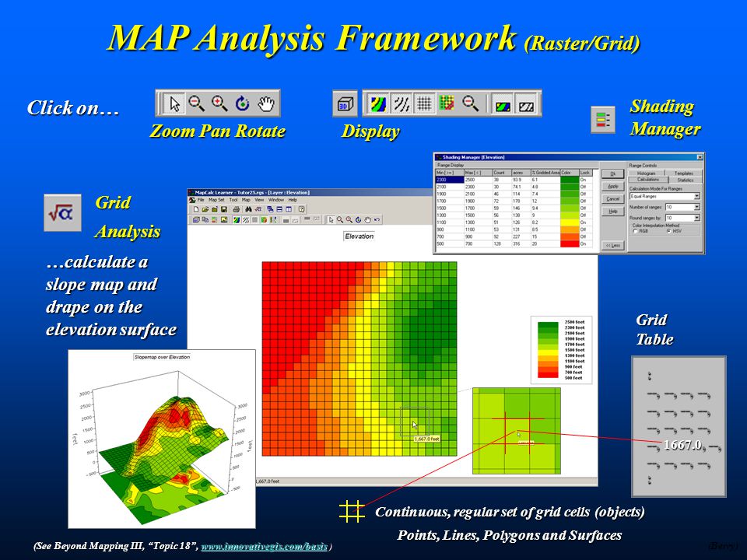Screen dimensions: 747x560
Task: Click Cancel in Shading Manager
Action: click(x=612, y=199)
